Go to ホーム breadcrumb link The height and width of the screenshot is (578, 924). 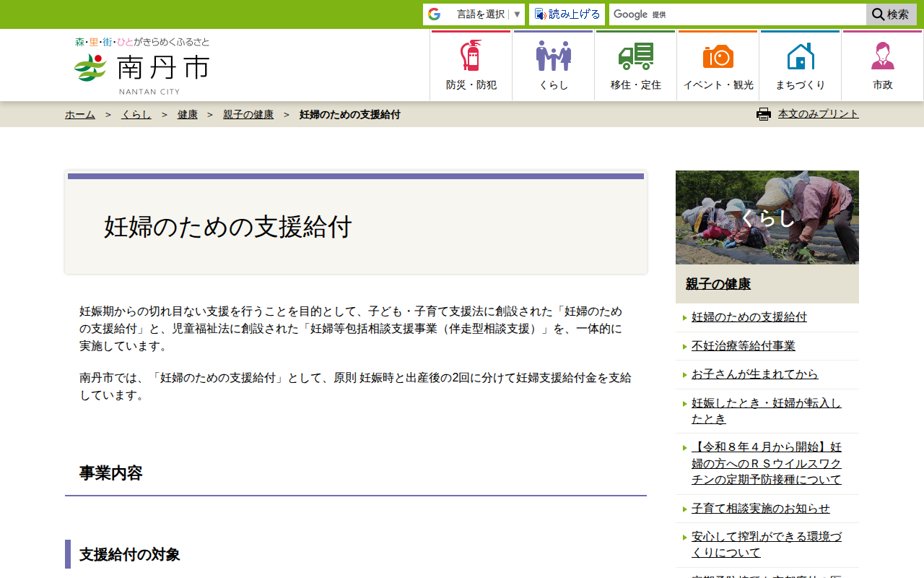(80, 114)
